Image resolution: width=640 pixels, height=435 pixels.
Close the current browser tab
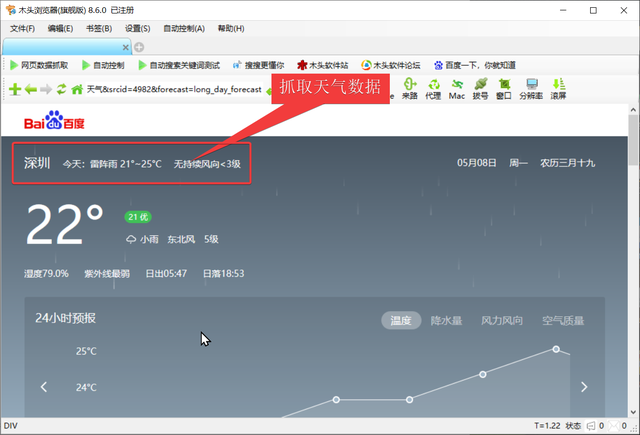click(126, 48)
